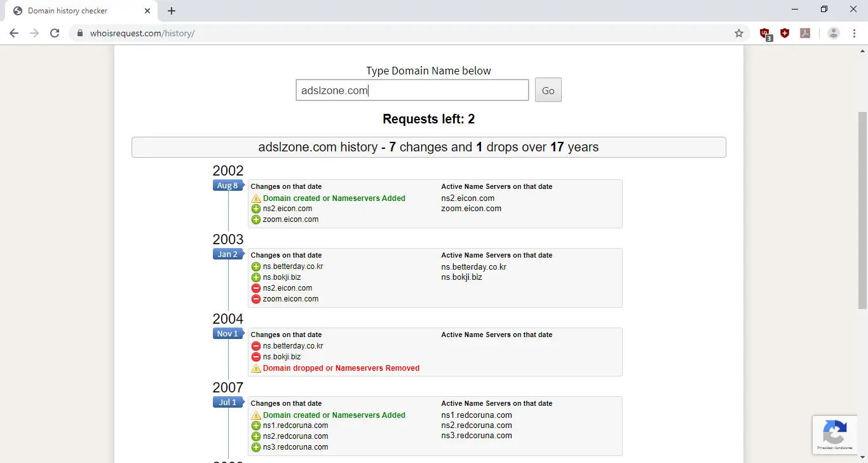868x463 pixels.
Task: Click the 2007 year heading
Action: (x=228, y=387)
